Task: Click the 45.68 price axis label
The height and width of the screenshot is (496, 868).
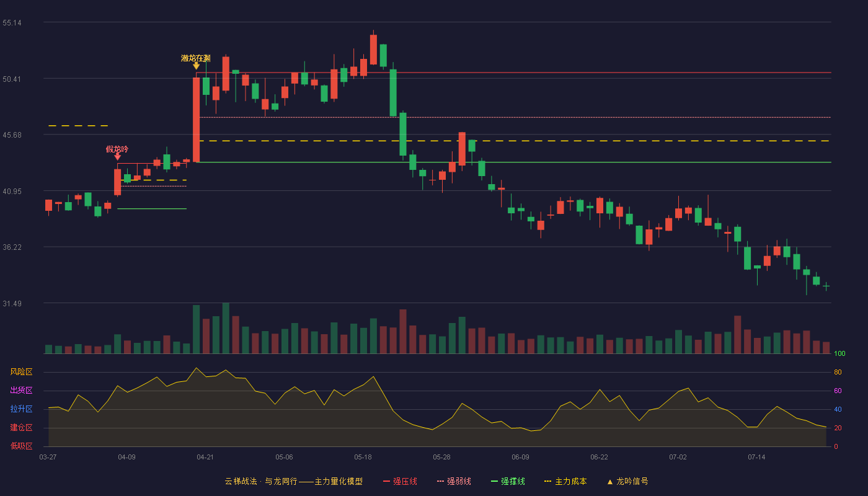Action: coord(12,135)
